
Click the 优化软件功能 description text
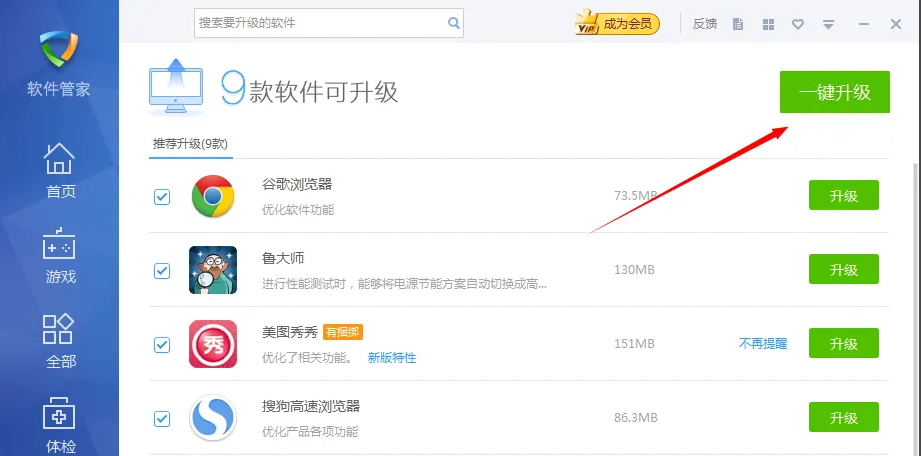click(x=298, y=209)
